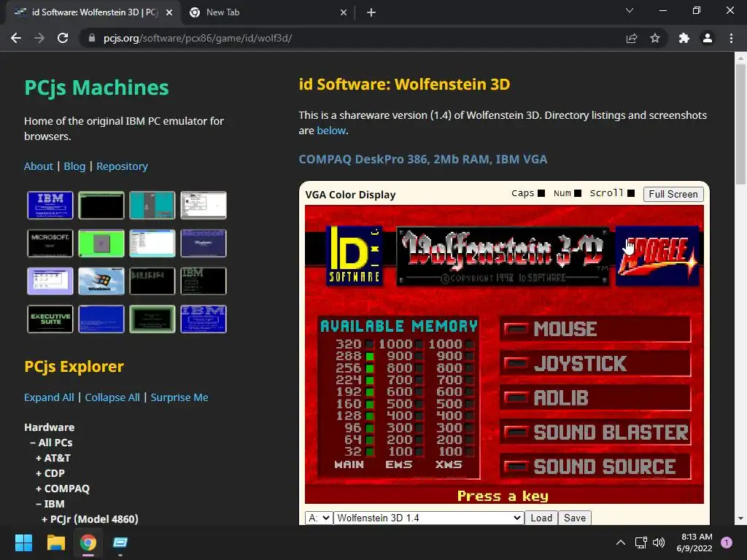The image size is (747, 560).
Task: Select the id Software Wolfenstein 3D tab
Action: [93, 12]
